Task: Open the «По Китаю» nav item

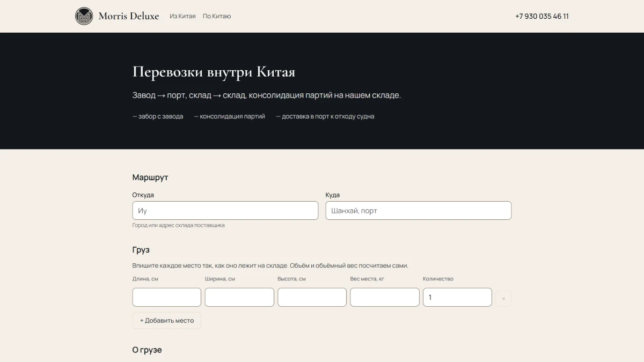Action: 217,16
